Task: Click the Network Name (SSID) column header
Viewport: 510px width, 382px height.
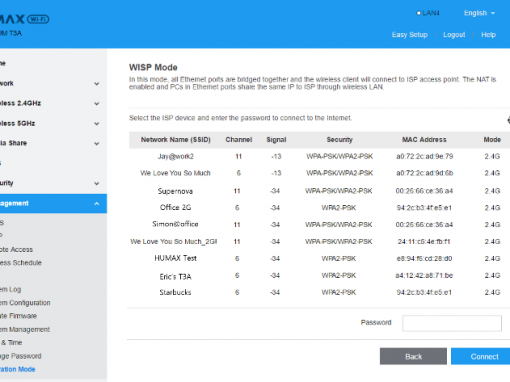Action: click(176, 140)
